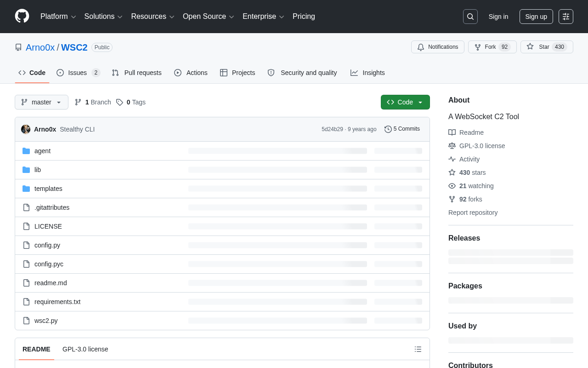Open the appearance settings sliders icon
This screenshot has height=368, width=588.
pyautogui.click(x=566, y=17)
